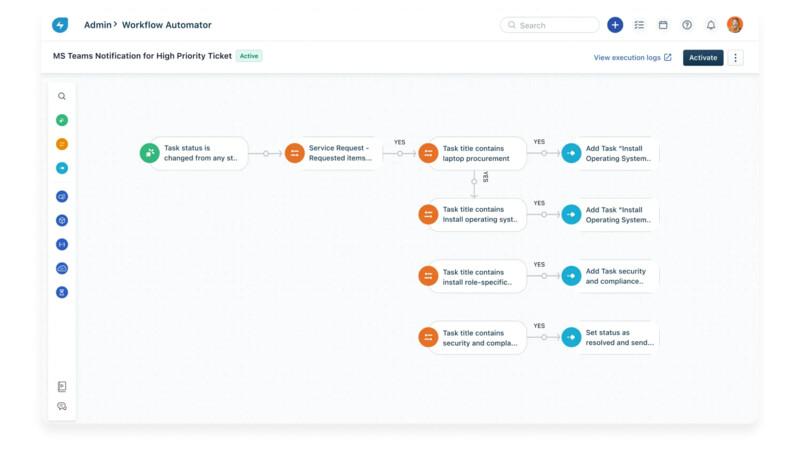Click orange icon on install role-specific node
800x450 pixels.
(x=428, y=276)
